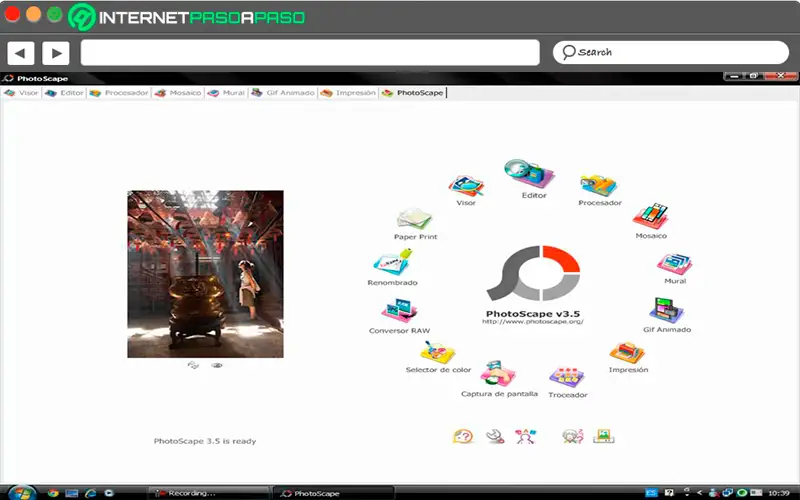
Task: Click the face with question marks icon
Action: pyautogui.click(x=572, y=436)
